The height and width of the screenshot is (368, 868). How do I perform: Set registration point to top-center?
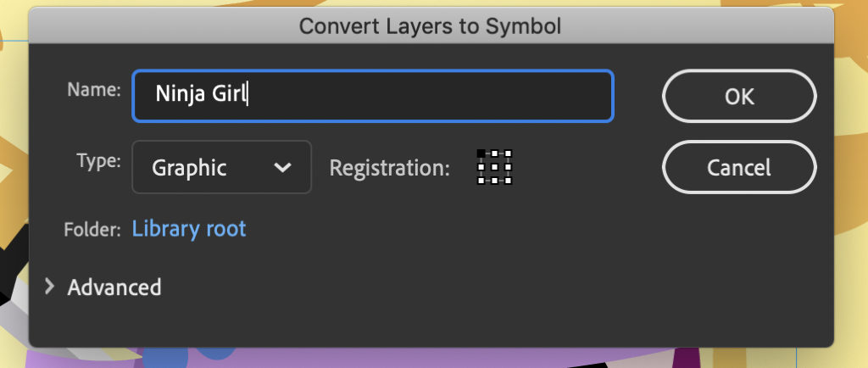[494, 153]
